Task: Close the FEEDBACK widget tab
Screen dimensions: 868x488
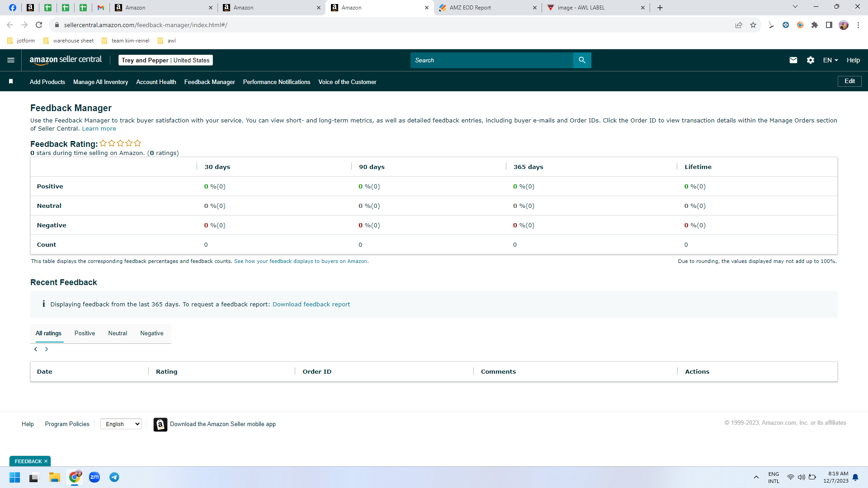Action: (46, 461)
